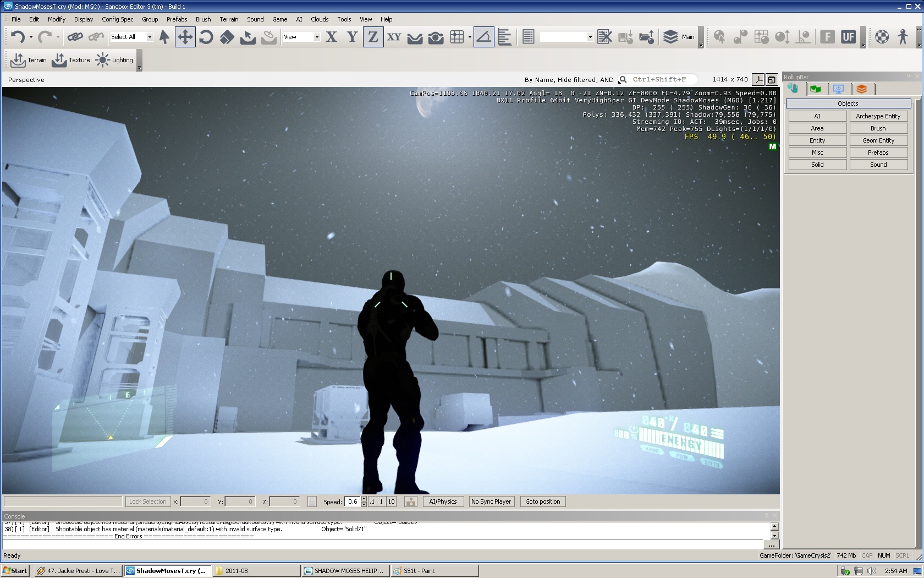The width and height of the screenshot is (924, 578).
Task: Toggle the Z axis constraint
Action: 373,37
